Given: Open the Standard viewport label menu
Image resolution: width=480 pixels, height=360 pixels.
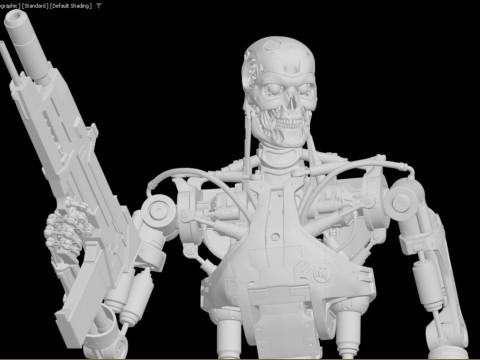Looking at the screenshot, I should click(x=35, y=6).
